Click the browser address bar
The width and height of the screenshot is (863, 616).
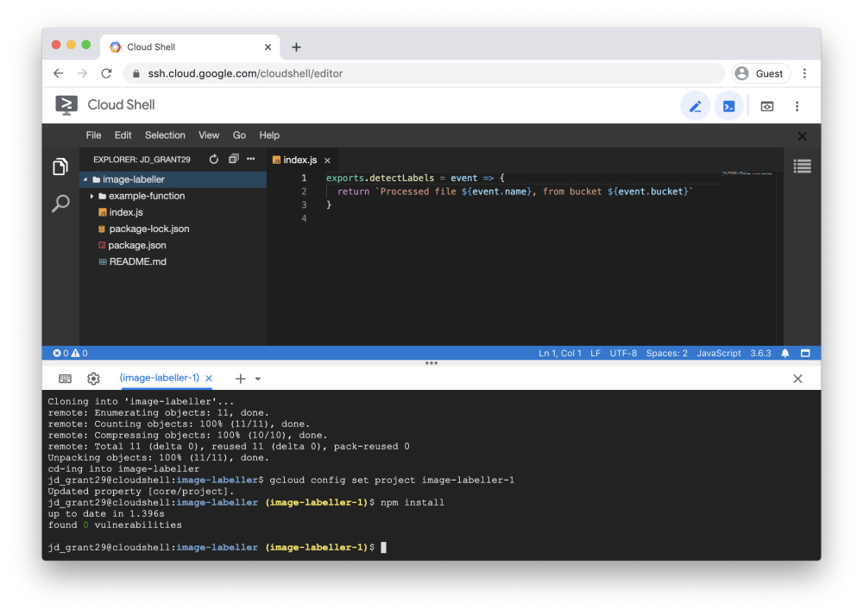point(345,73)
